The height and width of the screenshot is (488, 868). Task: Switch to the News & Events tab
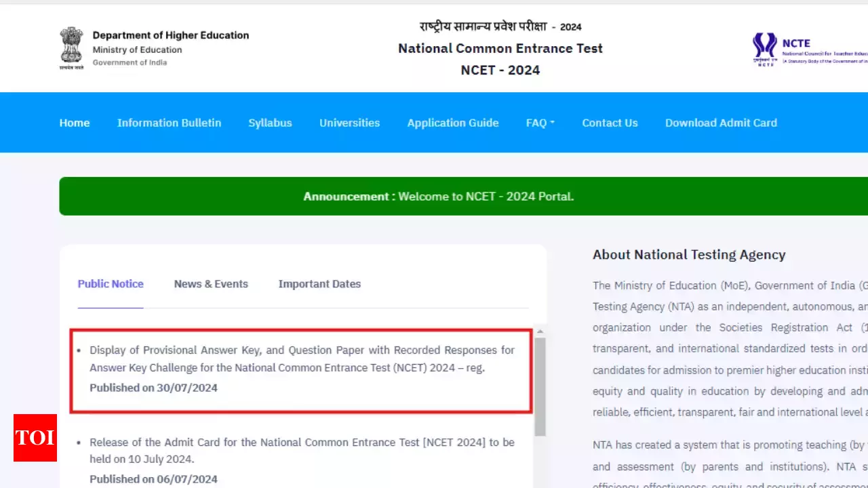coord(211,284)
